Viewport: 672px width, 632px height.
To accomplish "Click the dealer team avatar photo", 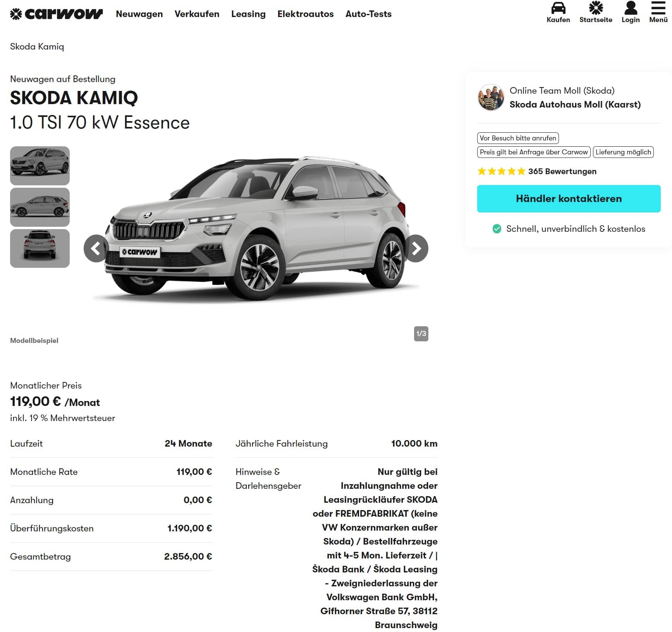I will pyautogui.click(x=491, y=97).
